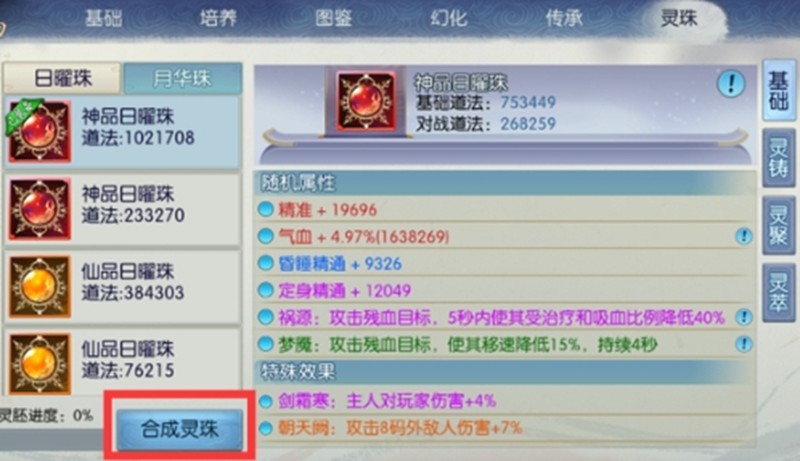Select the 仙品日曜珠 with 道法 76215
Screen dimensions: 800x461
(x=122, y=361)
